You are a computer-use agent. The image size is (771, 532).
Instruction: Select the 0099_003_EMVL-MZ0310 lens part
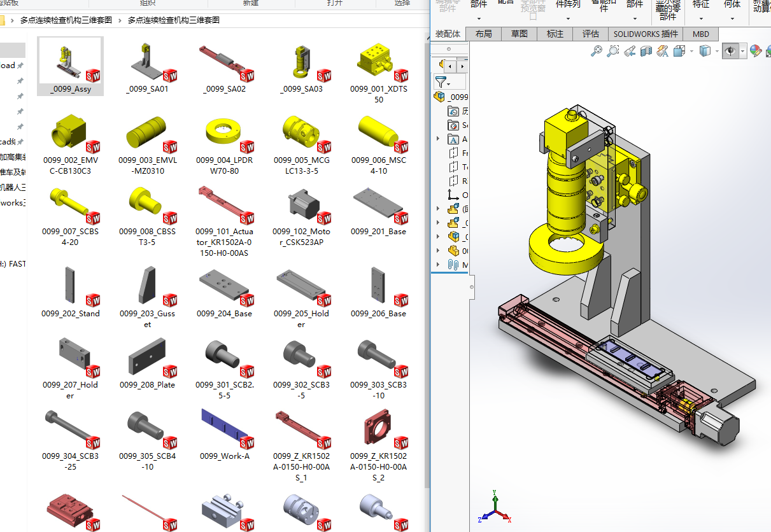[x=147, y=143]
